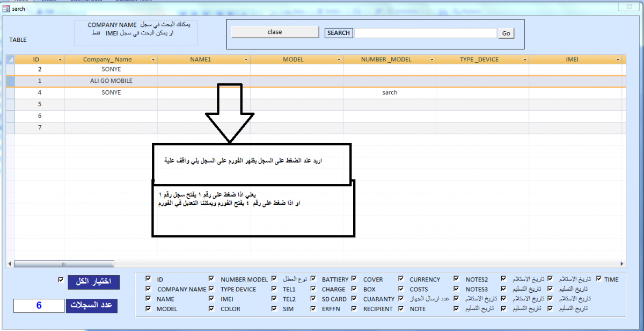
Task: Toggle the COLOR checkbox
Action: tap(211, 309)
